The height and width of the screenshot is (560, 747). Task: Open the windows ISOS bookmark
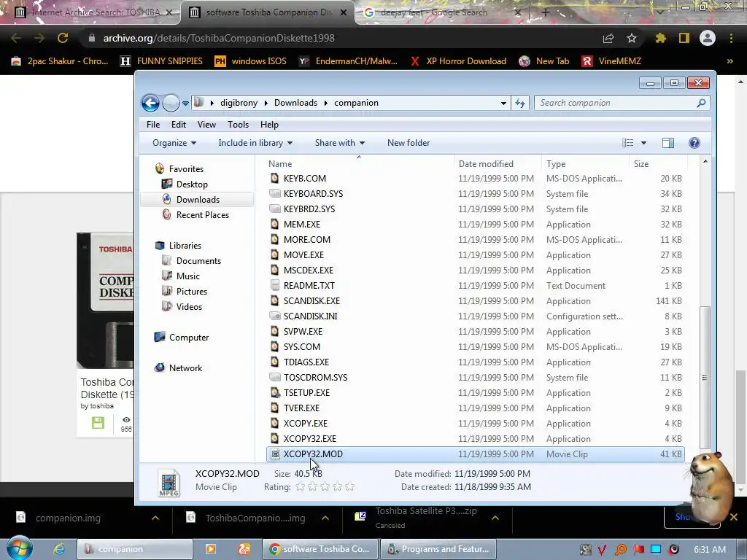point(251,61)
